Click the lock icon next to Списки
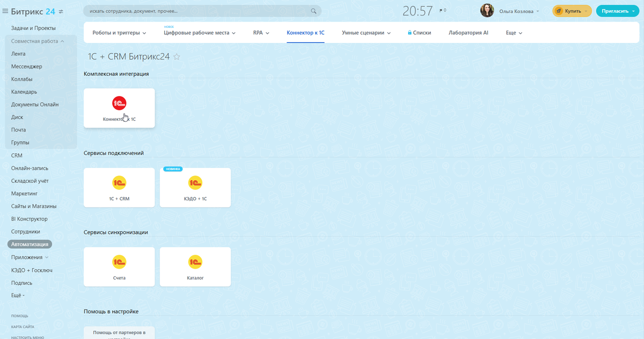Screen dimensions: 644x339 tap(409, 33)
